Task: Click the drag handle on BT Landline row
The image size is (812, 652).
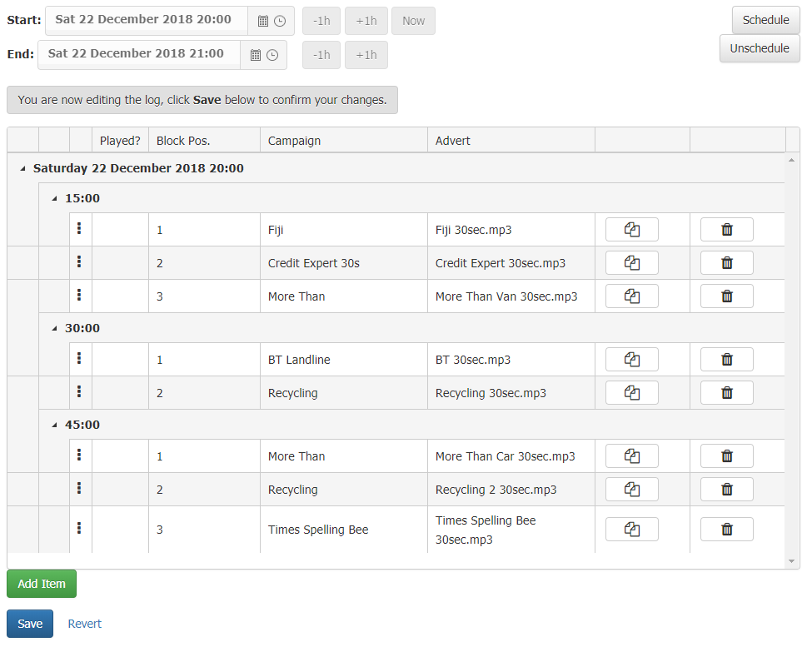Action: [79, 359]
